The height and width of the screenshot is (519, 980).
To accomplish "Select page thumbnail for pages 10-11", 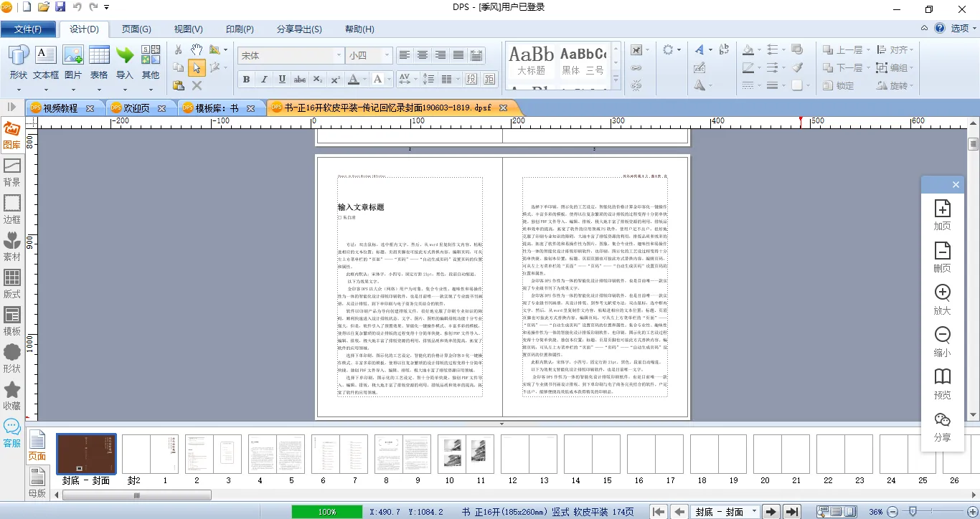I will (x=466, y=454).
